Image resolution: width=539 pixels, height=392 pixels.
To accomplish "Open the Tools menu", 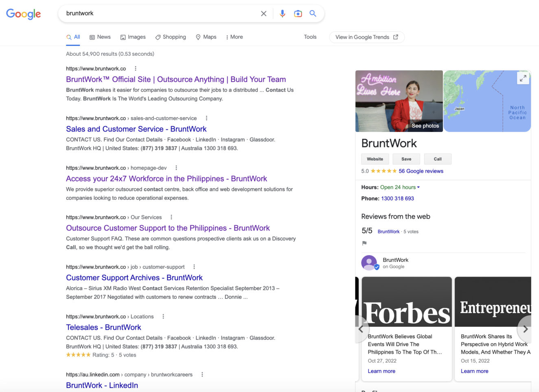I will 310,37.
